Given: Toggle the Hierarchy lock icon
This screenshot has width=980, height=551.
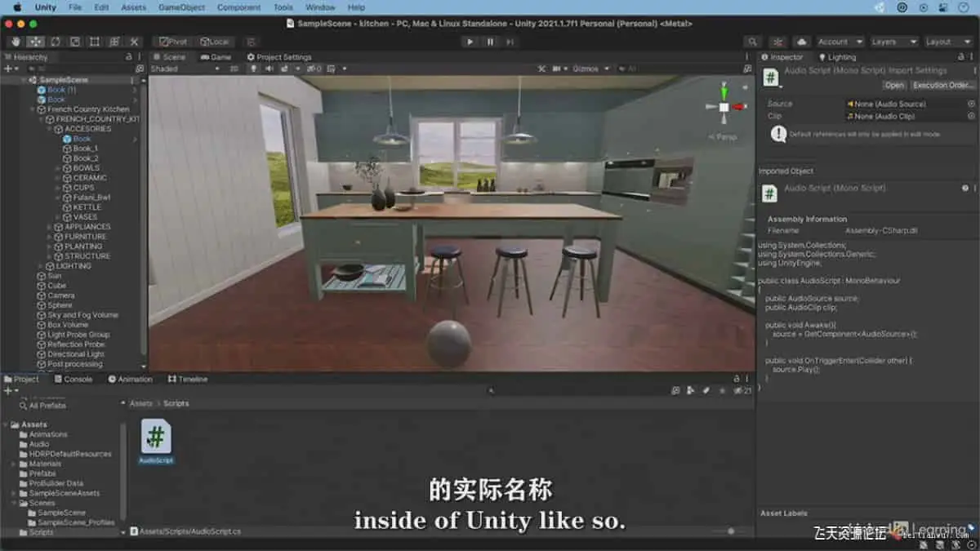Looking at the screenshot, I should [128, 57].
